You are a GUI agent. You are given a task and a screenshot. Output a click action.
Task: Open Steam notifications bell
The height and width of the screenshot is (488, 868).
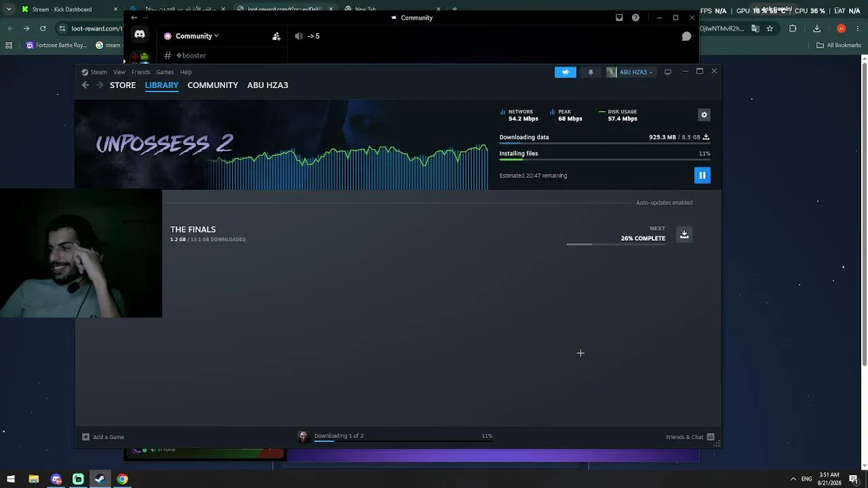click(591, 72)
